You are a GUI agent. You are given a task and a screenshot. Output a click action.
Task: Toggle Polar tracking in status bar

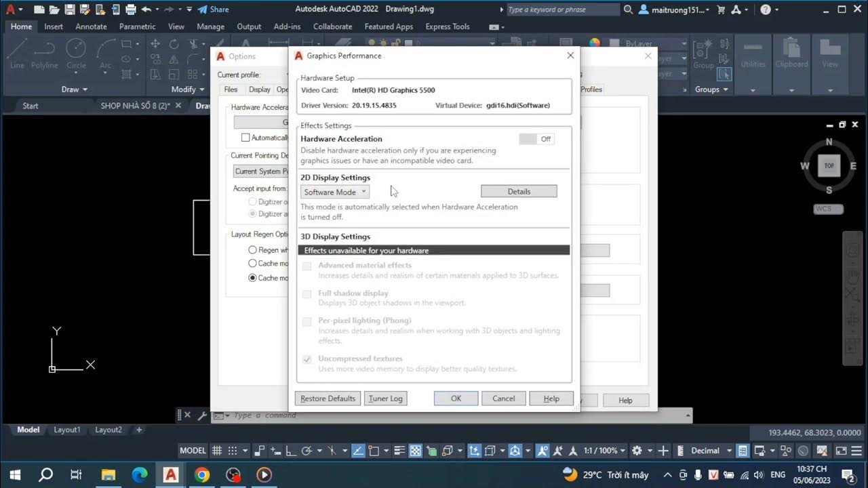(x=307, y=451)
